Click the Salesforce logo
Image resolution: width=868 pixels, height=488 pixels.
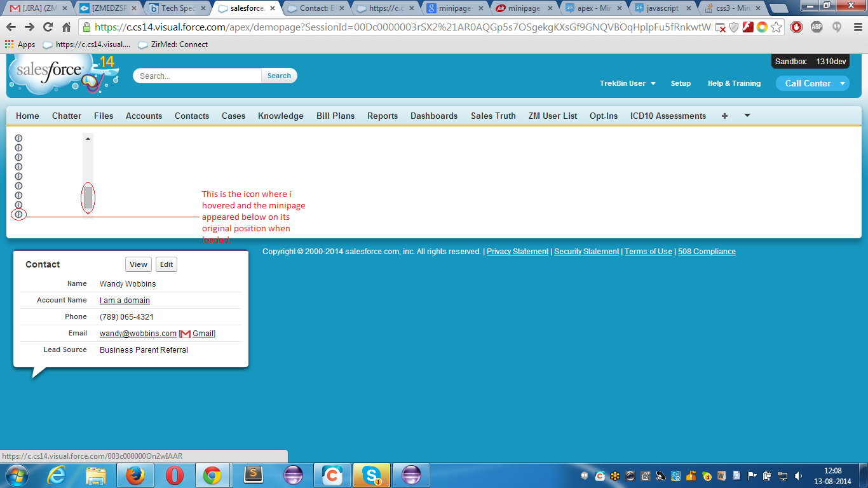pos(62,75)
